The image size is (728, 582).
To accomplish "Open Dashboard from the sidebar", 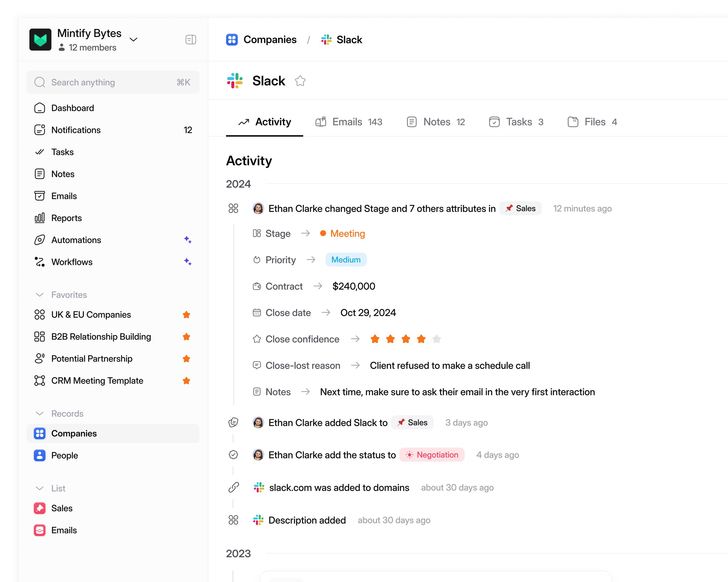I will [113, 108].
